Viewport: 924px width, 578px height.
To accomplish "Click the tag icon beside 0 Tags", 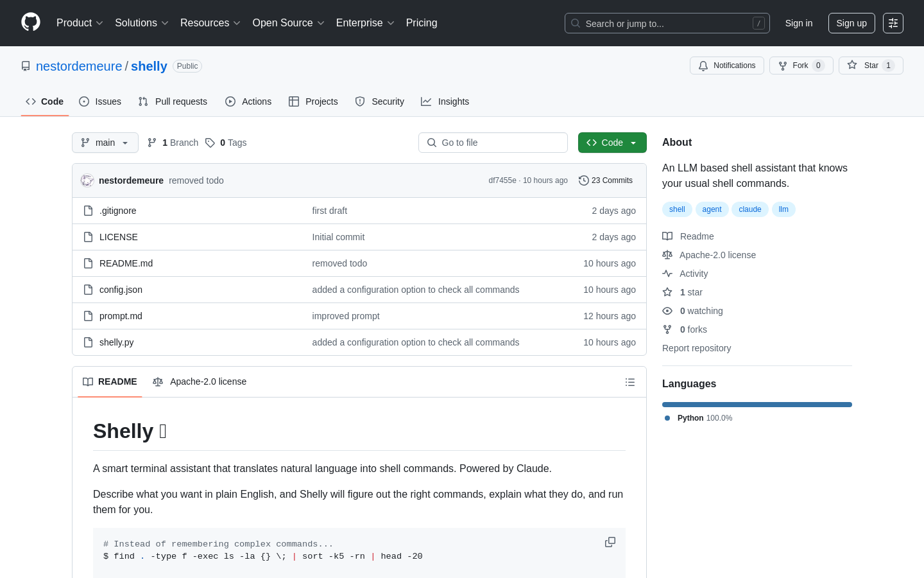I will point(210,143).
